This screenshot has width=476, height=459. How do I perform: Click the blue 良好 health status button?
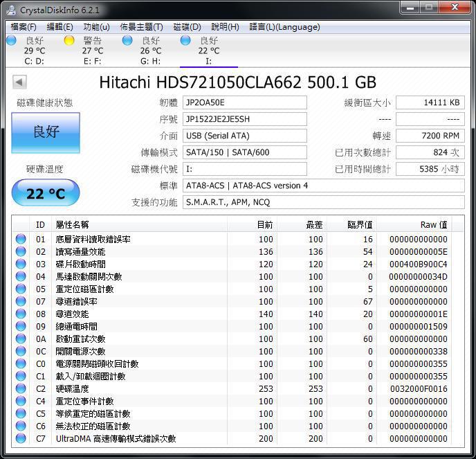pos(46,133)
